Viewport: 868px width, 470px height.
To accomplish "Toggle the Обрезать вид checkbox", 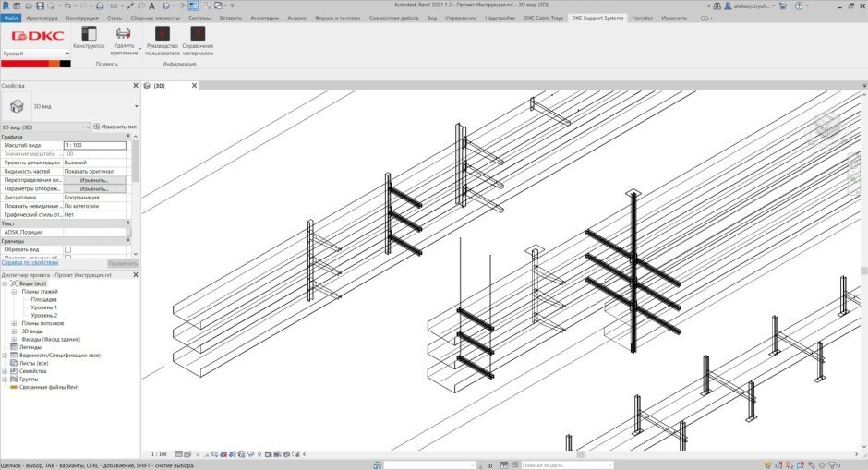I will coord(67,250).
